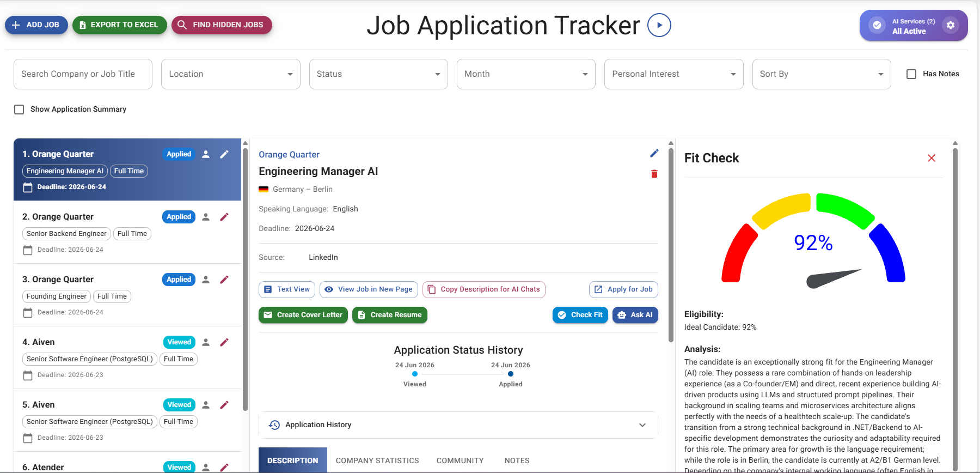980x473 pixels.
Task: Open the NOTES tab
Action: point(517,460)
